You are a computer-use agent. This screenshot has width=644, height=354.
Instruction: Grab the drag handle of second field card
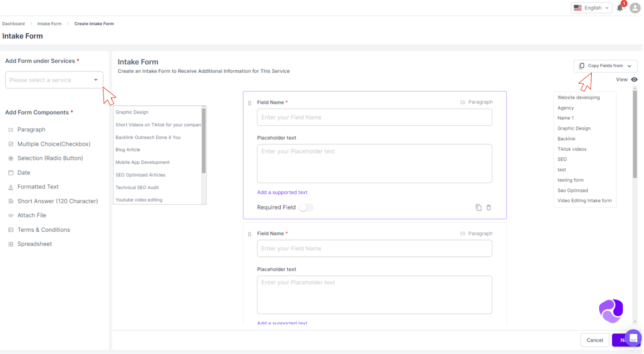[250, 234]
